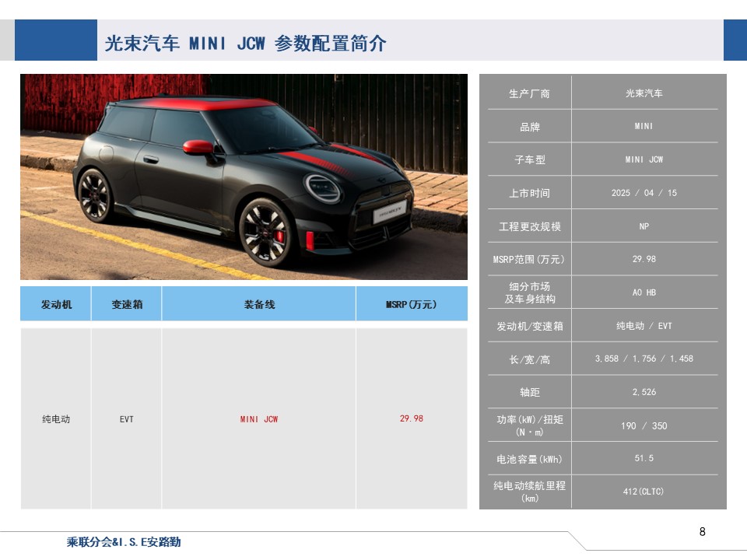747x560 pixels.
Task: Click the '纯电动' cell in the engine column
Action: tap(56, 419)
